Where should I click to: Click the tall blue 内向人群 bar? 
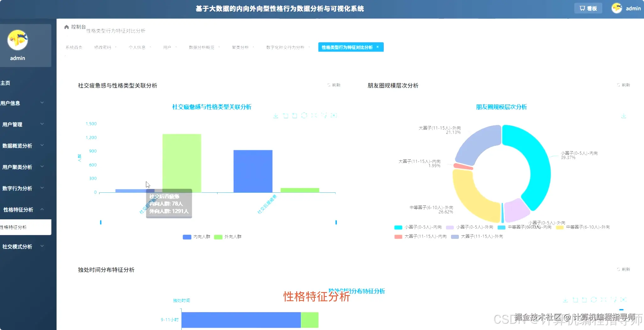click(x=253, y=171)
